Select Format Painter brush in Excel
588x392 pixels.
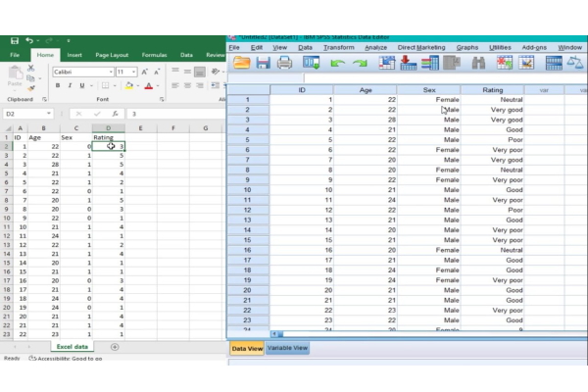click(30, 88)
